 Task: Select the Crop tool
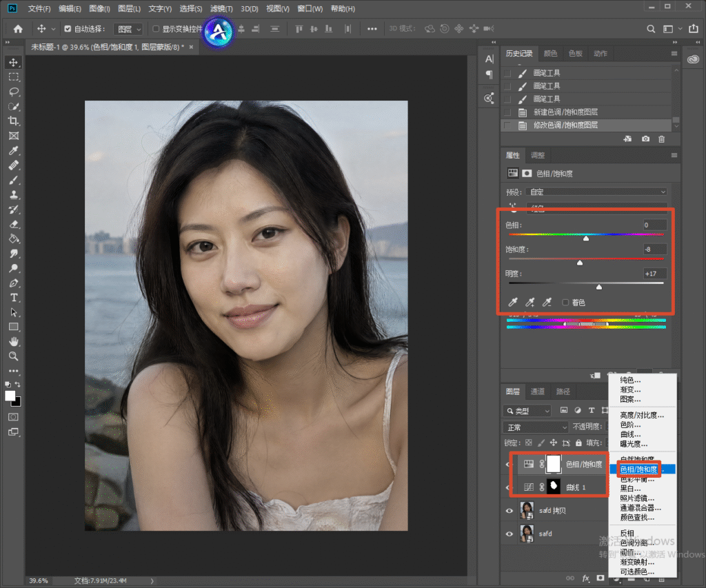14,121
